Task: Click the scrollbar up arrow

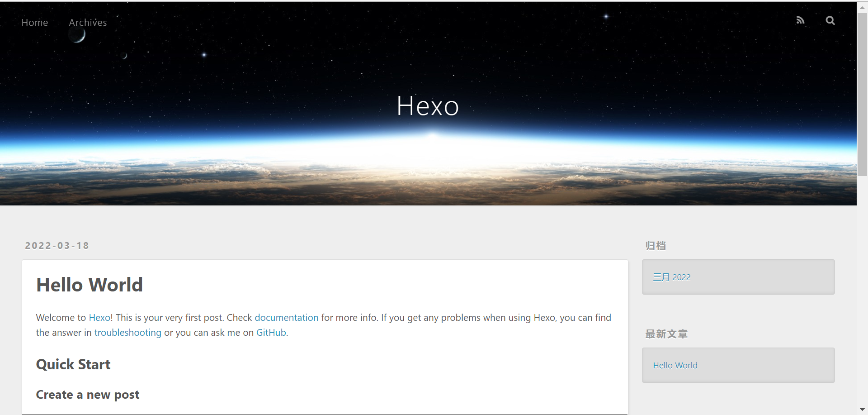Action: coord(862,7)
